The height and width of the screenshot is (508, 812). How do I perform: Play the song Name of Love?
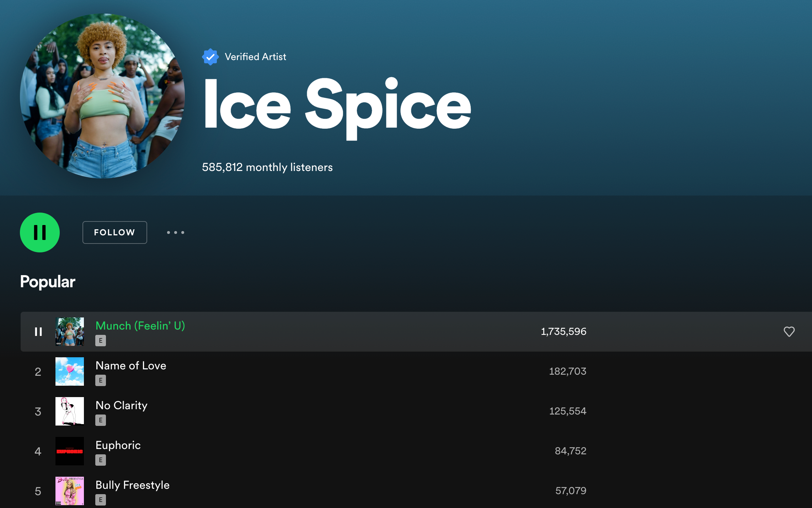pos(131,365)
